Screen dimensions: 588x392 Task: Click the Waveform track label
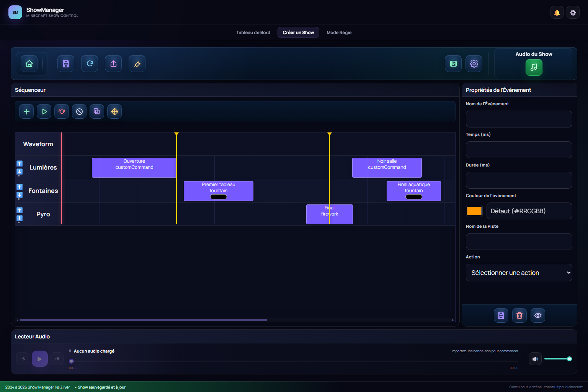[38, 144]
